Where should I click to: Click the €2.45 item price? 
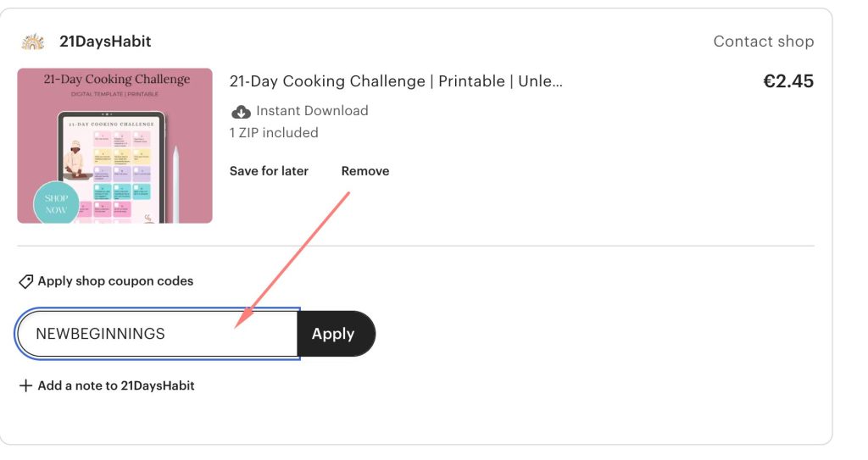[x=787, y=81]
